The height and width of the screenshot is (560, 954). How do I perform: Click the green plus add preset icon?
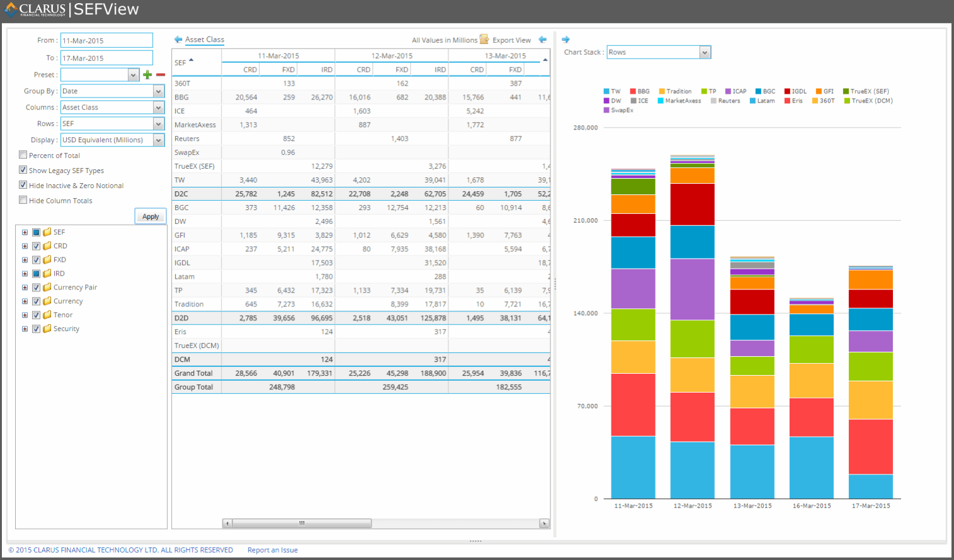click(x=147, y=75)
